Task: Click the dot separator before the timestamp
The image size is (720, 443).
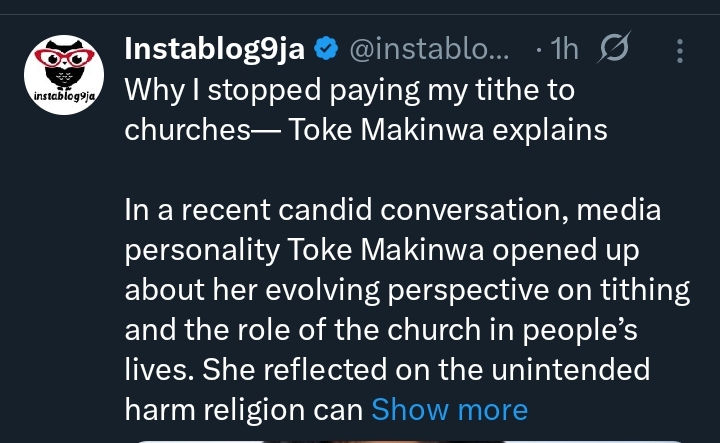Action: (540, 47)
